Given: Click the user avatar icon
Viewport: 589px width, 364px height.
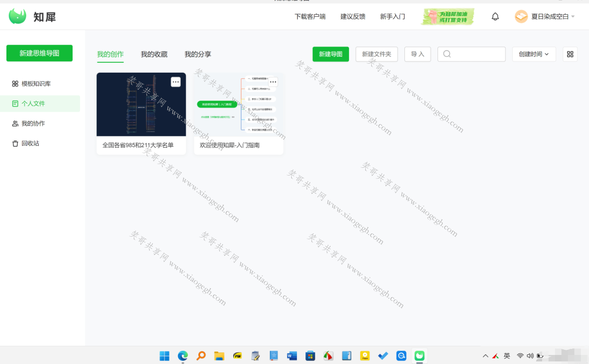Looking at the screenshot, I should (x=521, y=17).
